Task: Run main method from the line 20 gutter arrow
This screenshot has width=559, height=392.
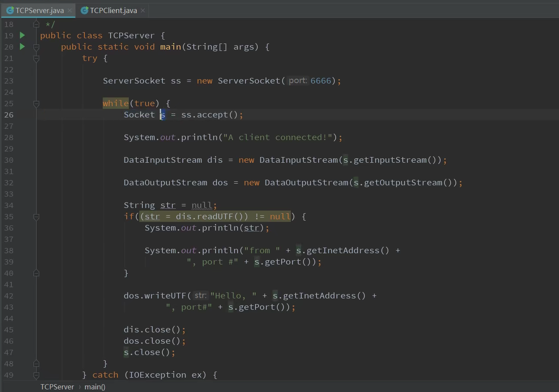Action: coord(22,47)
